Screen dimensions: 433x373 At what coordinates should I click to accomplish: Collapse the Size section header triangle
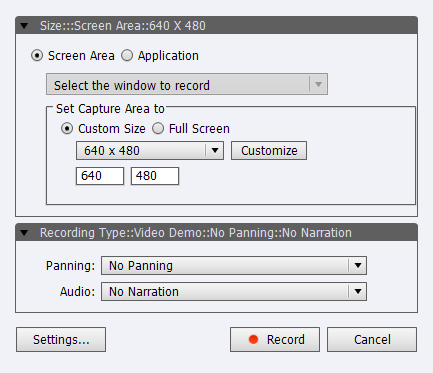[x=24, y=26]
